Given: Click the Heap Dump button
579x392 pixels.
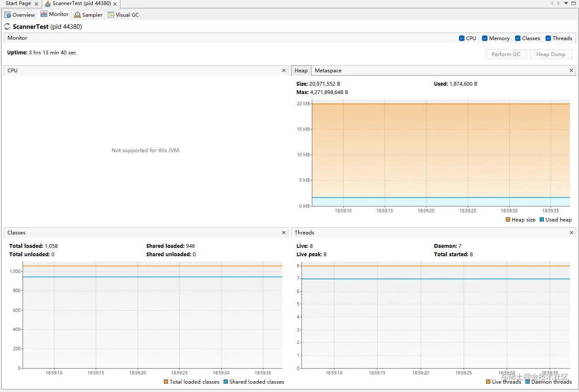Looking at the screenshot, I should pyautogui.click(x=551, y=54).
